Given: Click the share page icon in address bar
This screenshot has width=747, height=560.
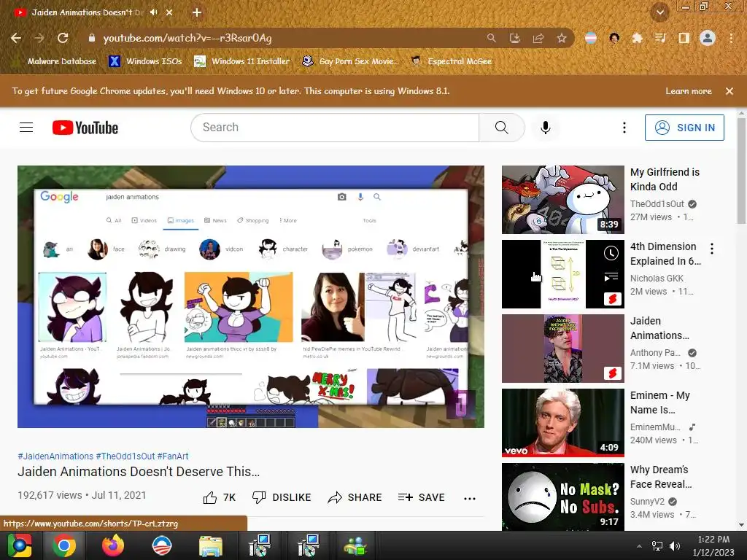Looking at the screenshot, I should click(538, 38).
